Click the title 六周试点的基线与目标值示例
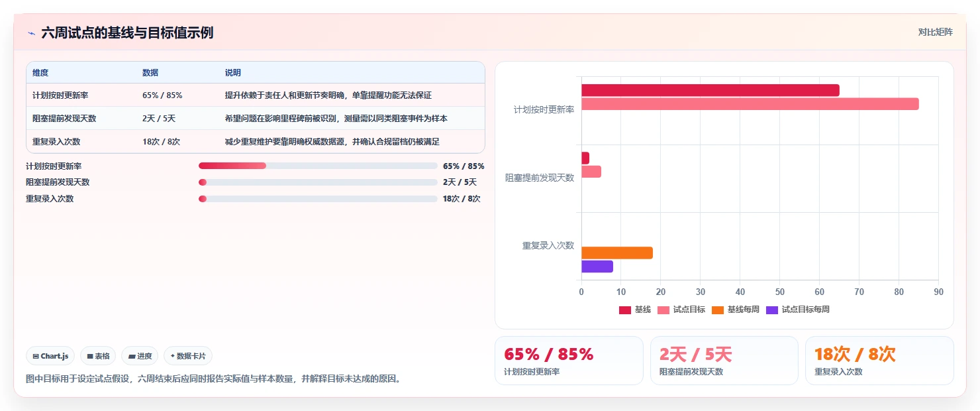This screenshot has width=980, height=411. click(127, 33)
